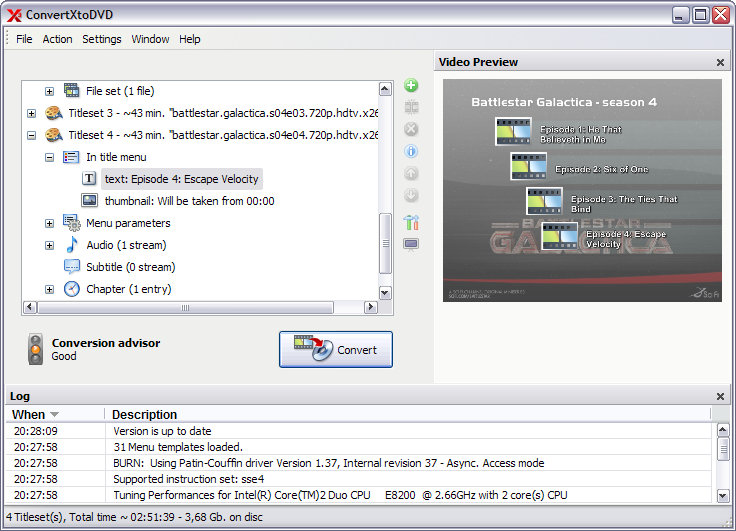Click the move down arrow icon
Image resolution: width=736 pixels, height=531 pixels.
pos(411,195)
